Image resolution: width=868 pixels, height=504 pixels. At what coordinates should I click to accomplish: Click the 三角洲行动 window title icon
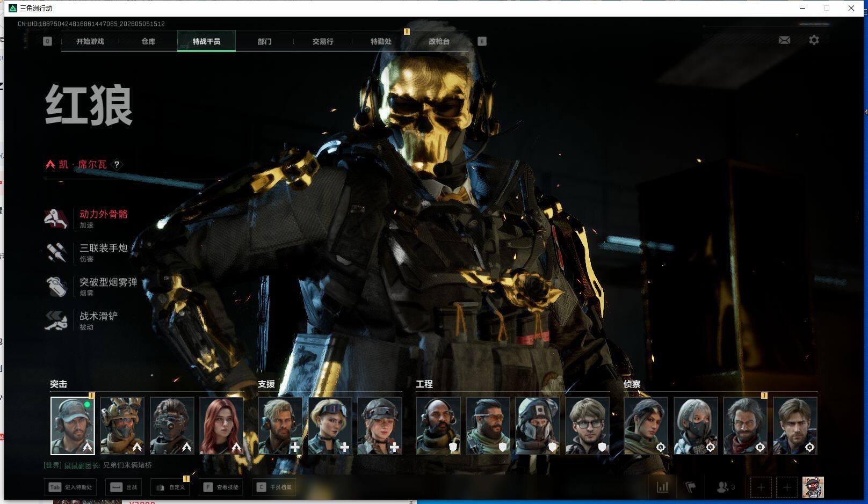(13, 8)
